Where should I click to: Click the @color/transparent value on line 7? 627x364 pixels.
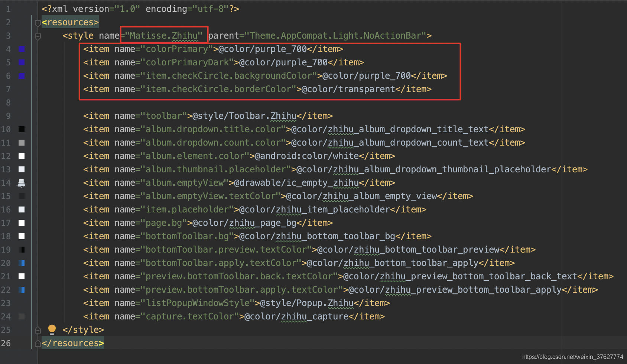pyautogui.click(x=348, y=89)
